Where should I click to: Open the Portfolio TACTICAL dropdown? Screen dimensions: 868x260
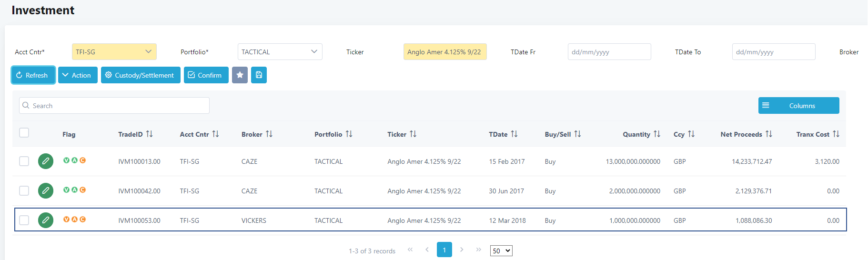[280, 52]
